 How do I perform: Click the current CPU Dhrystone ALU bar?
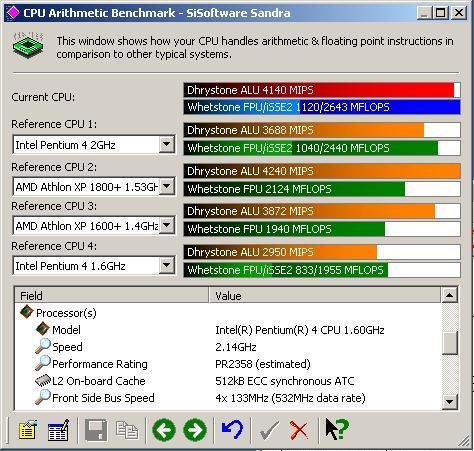point(322,90)
